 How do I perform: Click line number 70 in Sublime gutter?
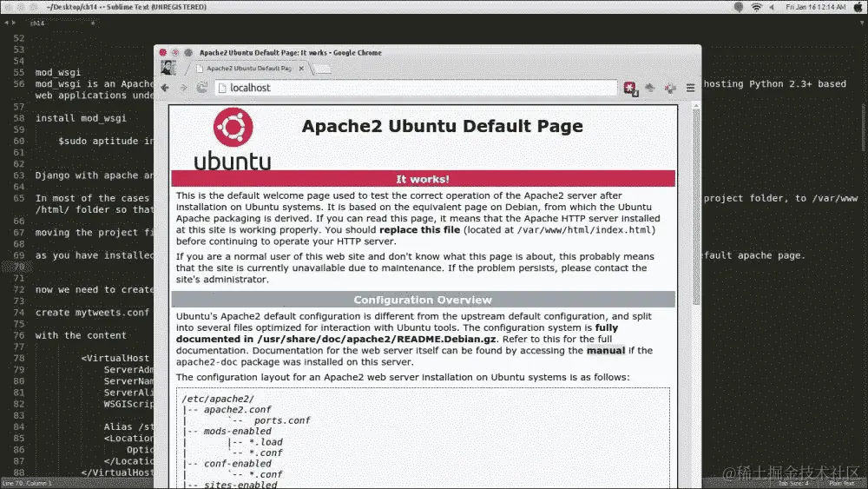tap(19, 267)
